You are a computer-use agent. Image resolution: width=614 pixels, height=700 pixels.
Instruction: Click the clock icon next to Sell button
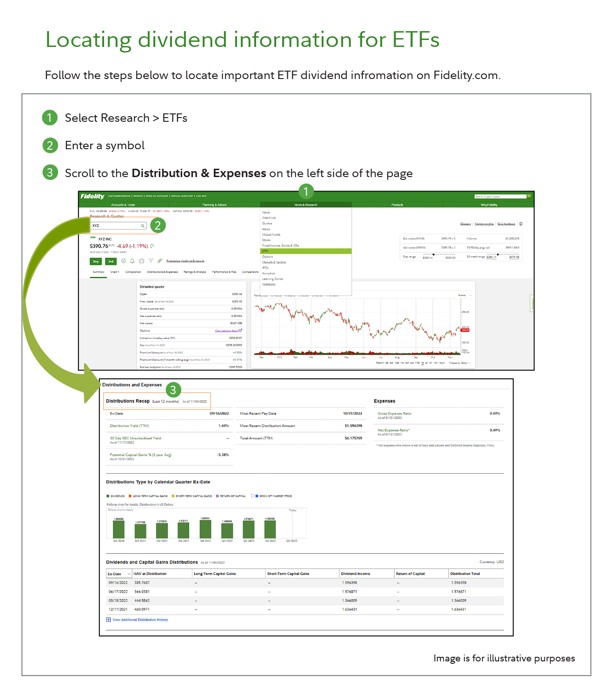coord(123,261)
